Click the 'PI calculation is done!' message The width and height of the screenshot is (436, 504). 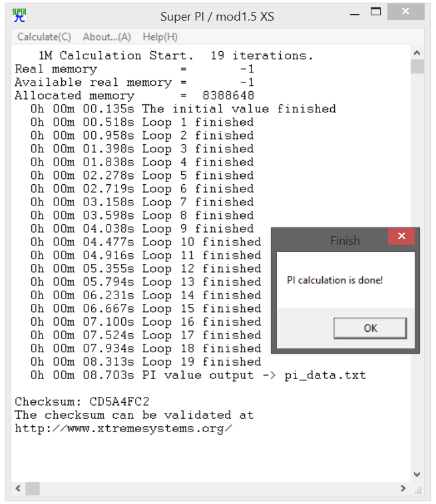335,281
